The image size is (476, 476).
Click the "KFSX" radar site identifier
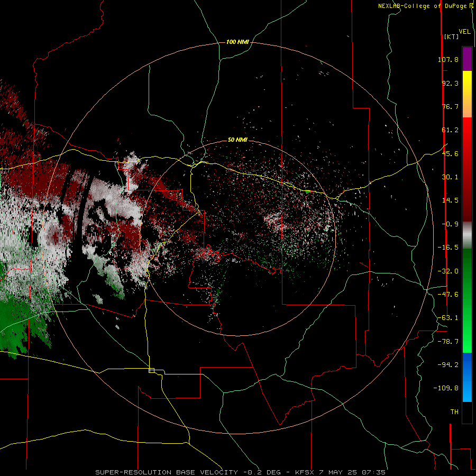click(x=305, y=472)
